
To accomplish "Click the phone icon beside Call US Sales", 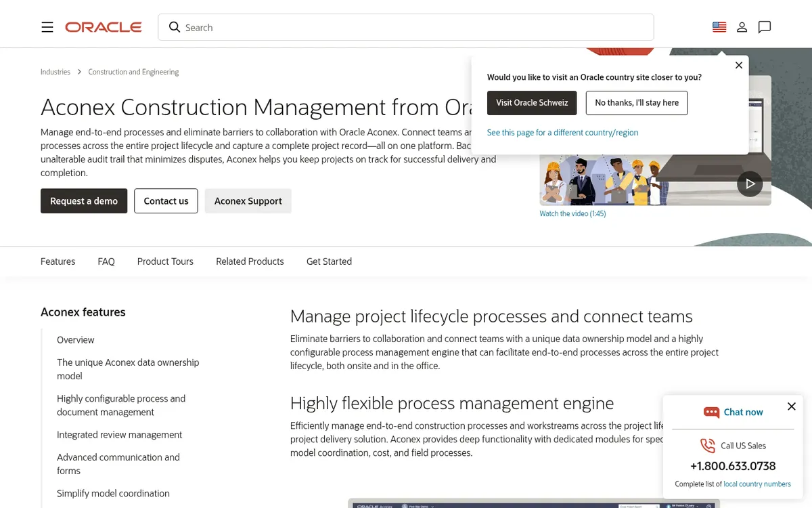I will (x=708, y=446).
